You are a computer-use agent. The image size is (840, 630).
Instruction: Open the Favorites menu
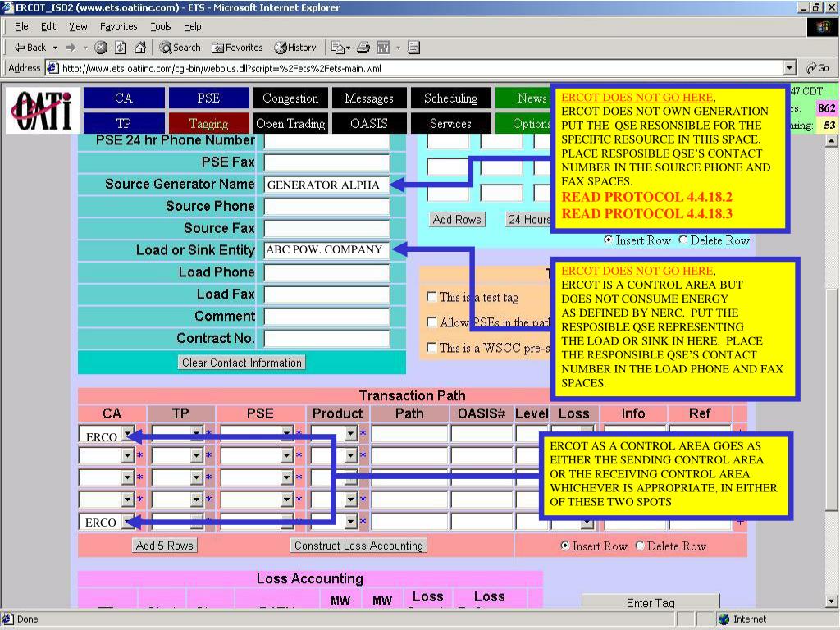click(118, 26)
